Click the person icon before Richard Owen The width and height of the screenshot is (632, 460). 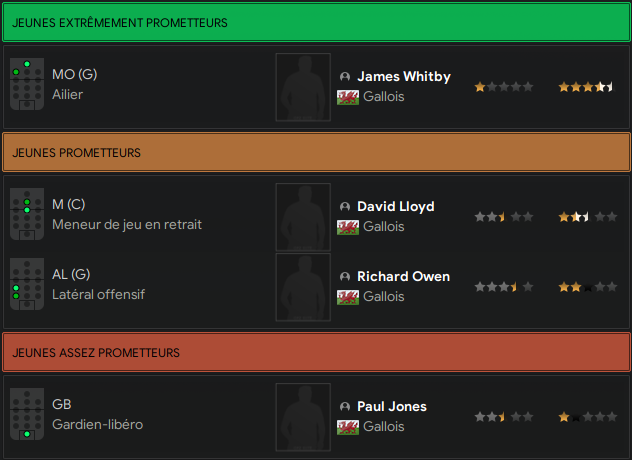point(346,277)
